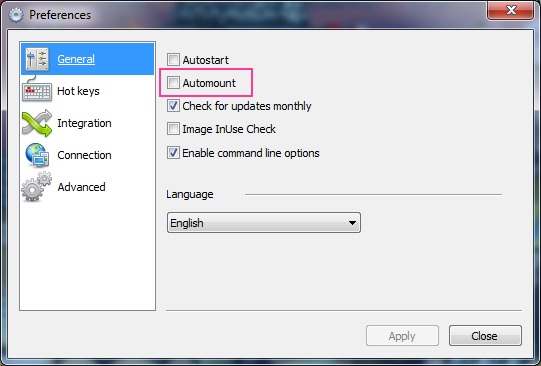This screenshot has height=366, width=541.
Task: Switch to the Integration text label
Action: pyautogui.click(x=84, y=123)
